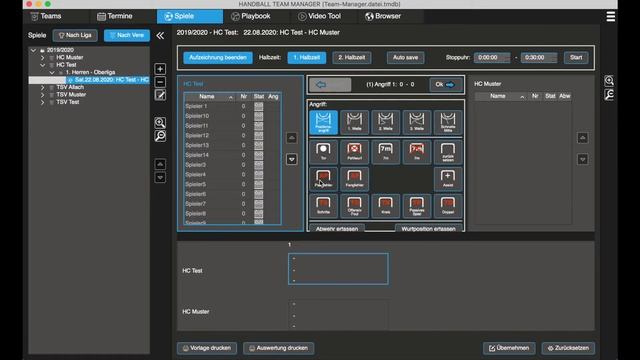Click the Zurück setzen goal icon
This screenshot has width=640, height=360.
click(x=448, y=151)
